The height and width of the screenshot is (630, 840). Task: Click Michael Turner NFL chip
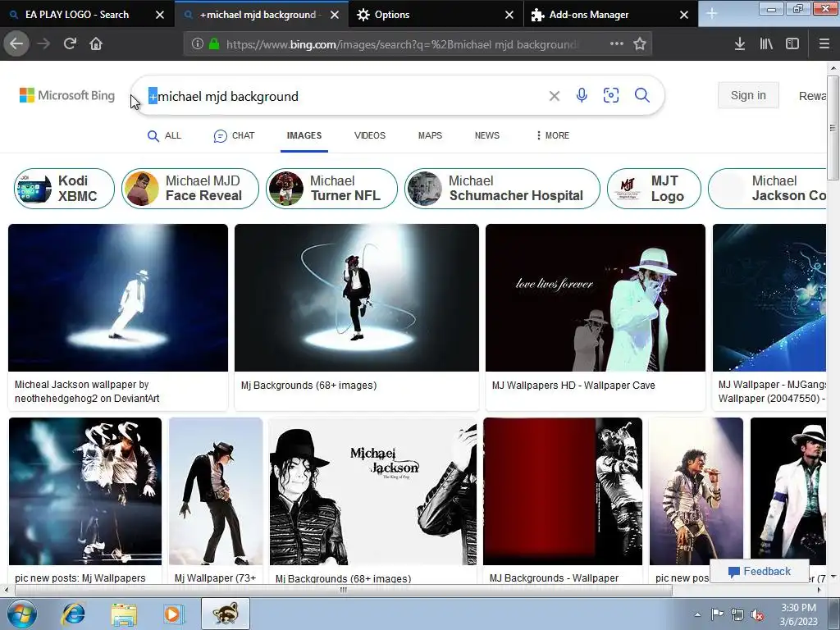[x=331, y=189]
